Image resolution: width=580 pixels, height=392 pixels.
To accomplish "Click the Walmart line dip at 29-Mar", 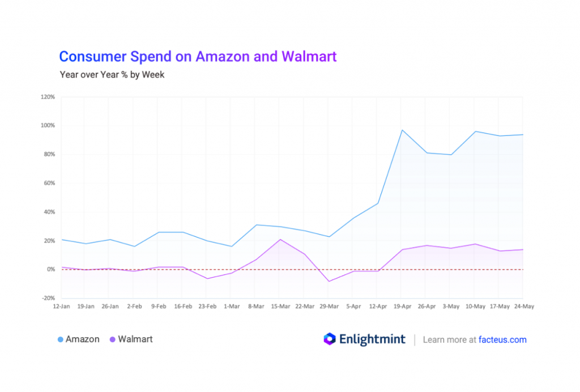I will (329, 281).
